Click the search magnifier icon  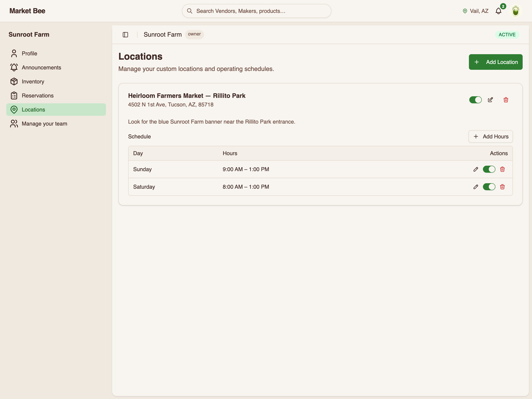(x=189, y=11)
